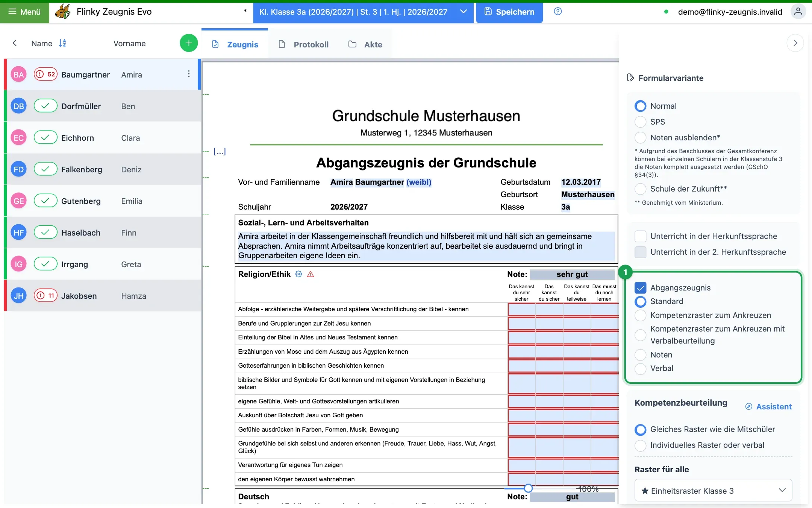The height and width of the screenshot is (508, 812).
Task: Select the Noten ausblenden option
Action: click(641, 138)
